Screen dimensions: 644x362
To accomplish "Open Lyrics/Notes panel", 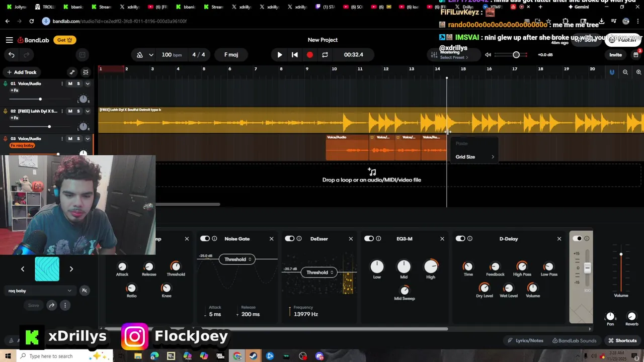I will pyautogui.click(x=526, y=340).
